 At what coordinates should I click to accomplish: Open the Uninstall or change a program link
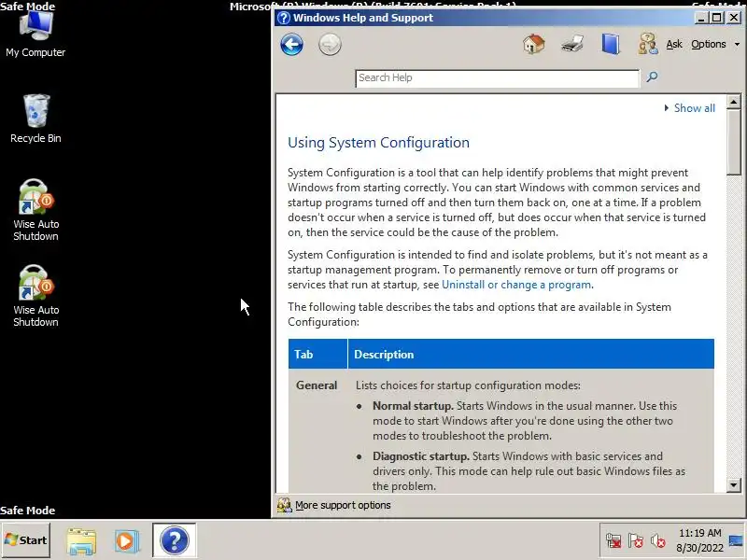tap(516, 285)
